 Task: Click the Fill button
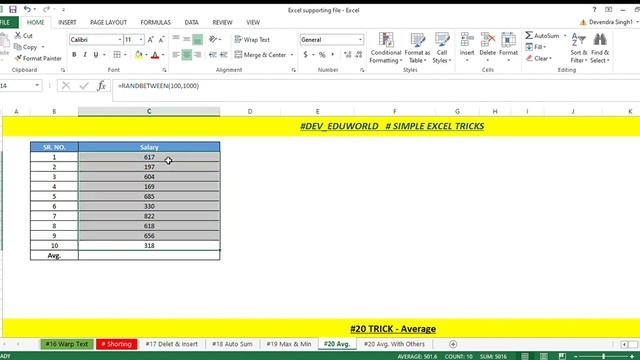point(536,47)
